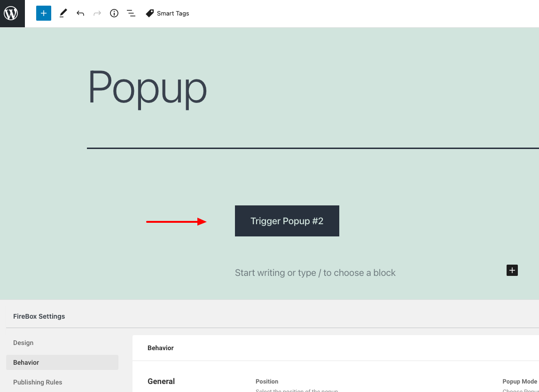The height and width of the screenshot is (392, 539).
Task: Click the Popup Mode option label
Action: tap(520, 381)
